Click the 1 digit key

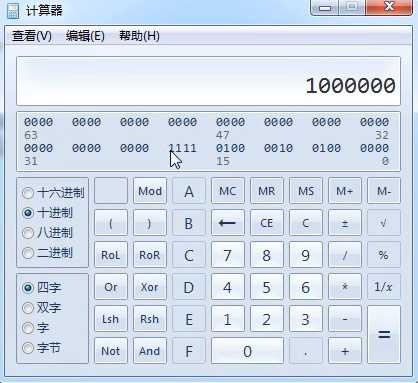pyautogui.click(x=228, y=319)
